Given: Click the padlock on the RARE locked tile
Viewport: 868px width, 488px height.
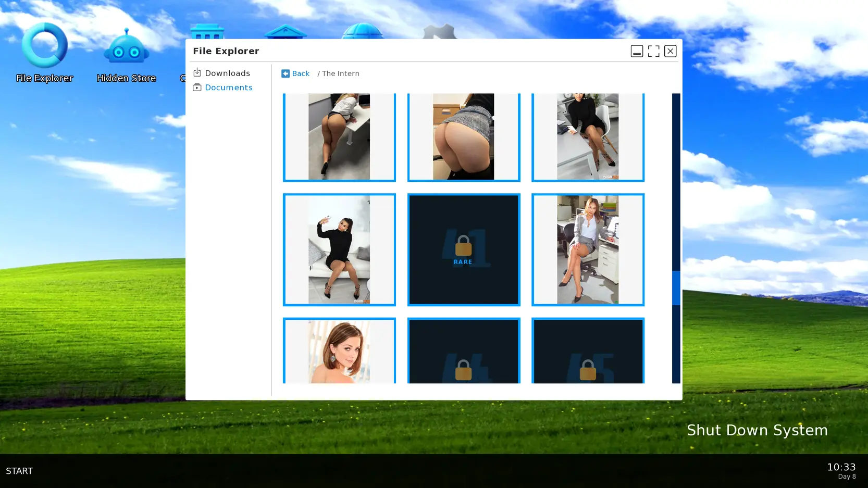Looking at the screenshot, I should click(x=463, y=246).
